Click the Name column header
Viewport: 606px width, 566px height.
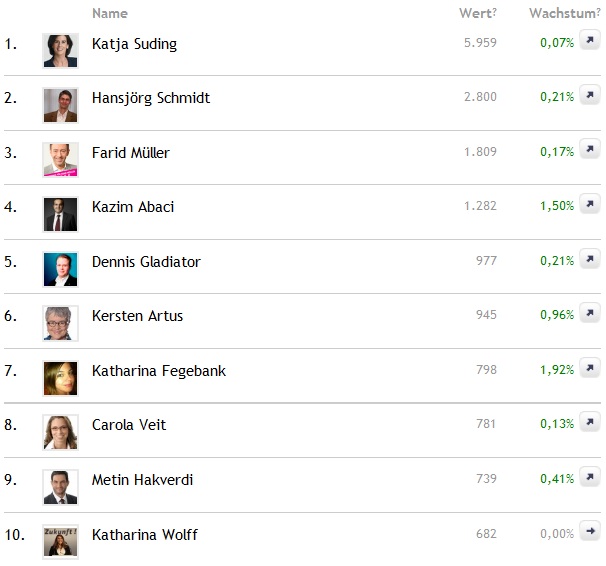[x=109, y=14]
